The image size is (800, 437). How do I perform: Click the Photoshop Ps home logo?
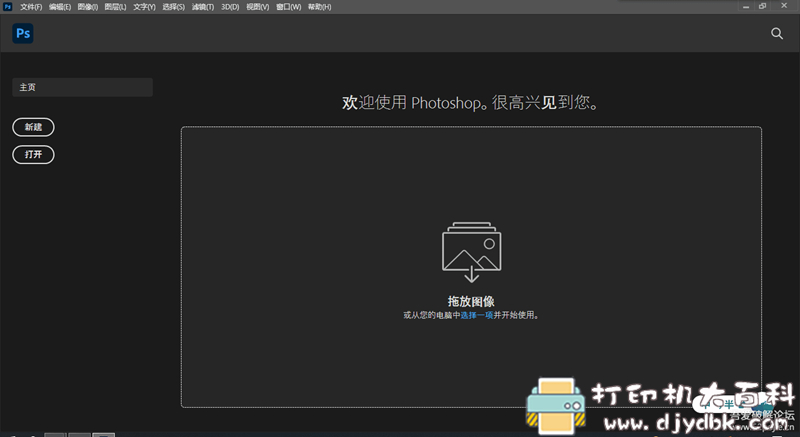[23, 33]
